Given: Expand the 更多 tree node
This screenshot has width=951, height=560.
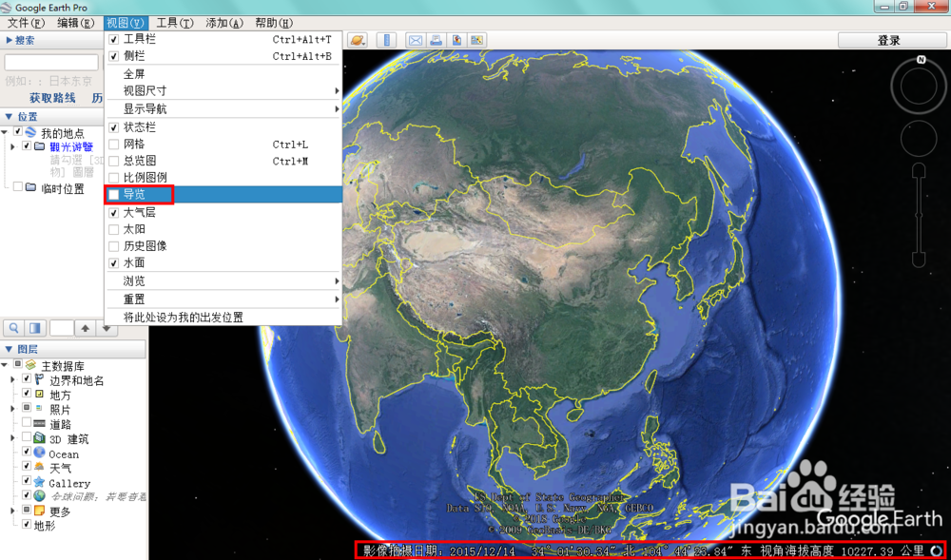Looking at the screenshot, I should [x=12, y=511].
